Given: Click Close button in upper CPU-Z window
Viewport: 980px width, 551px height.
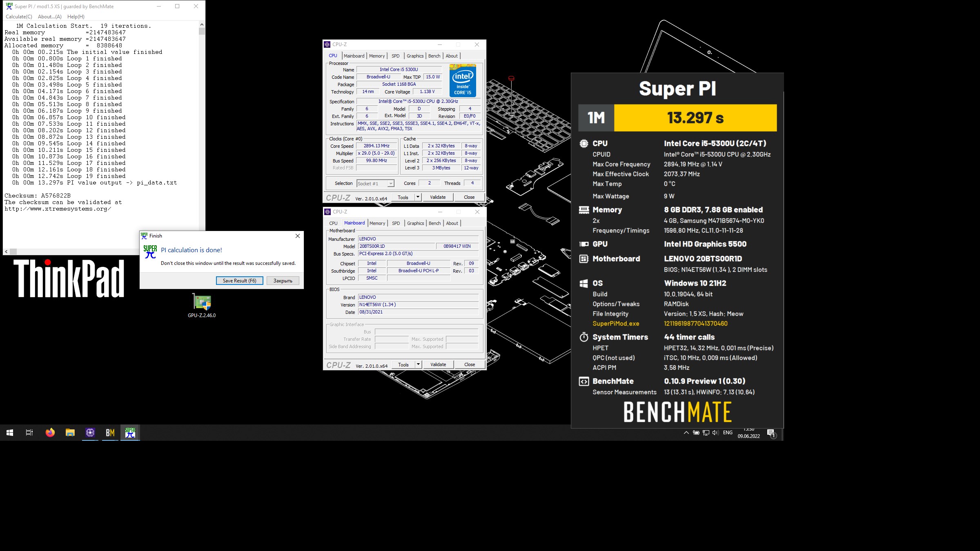Looking at the screenshot, I should point(469,197).
